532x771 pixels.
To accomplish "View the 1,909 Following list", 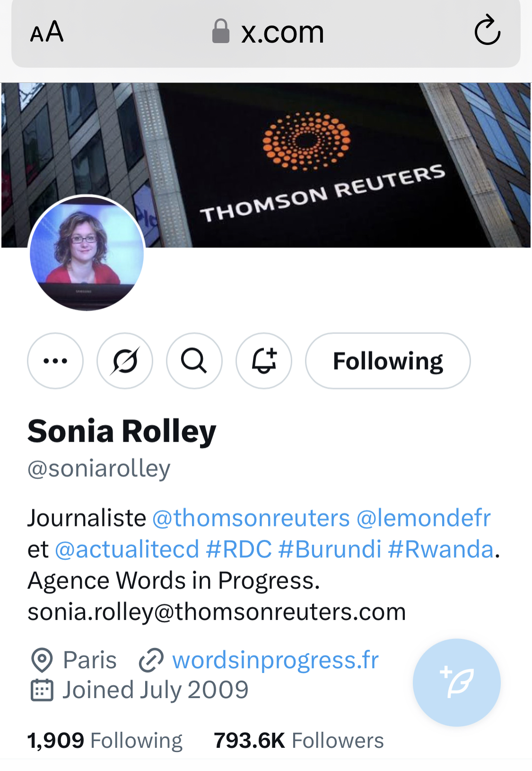I will [x=105, y=741].
